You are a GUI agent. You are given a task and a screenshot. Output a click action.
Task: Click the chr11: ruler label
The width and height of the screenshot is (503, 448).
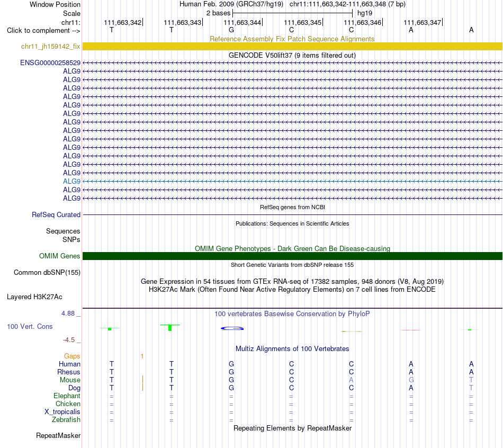coord(70,22)
